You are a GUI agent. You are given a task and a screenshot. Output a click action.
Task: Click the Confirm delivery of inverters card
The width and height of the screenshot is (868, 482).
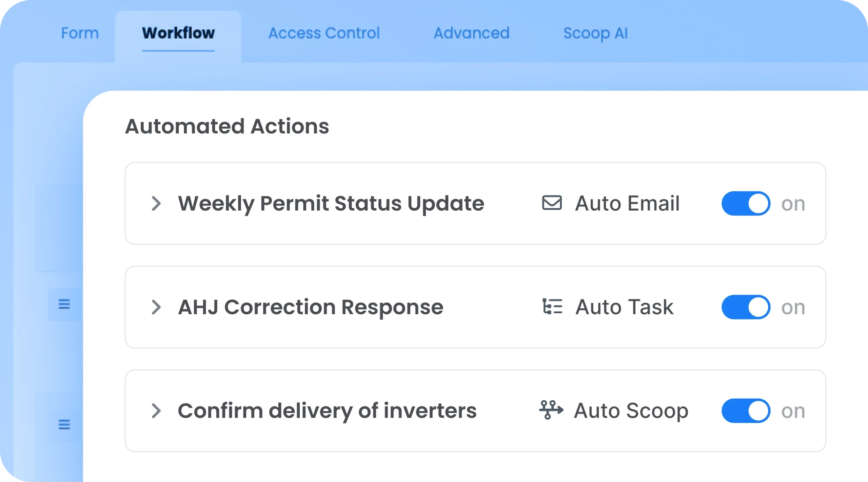(327, 410)
